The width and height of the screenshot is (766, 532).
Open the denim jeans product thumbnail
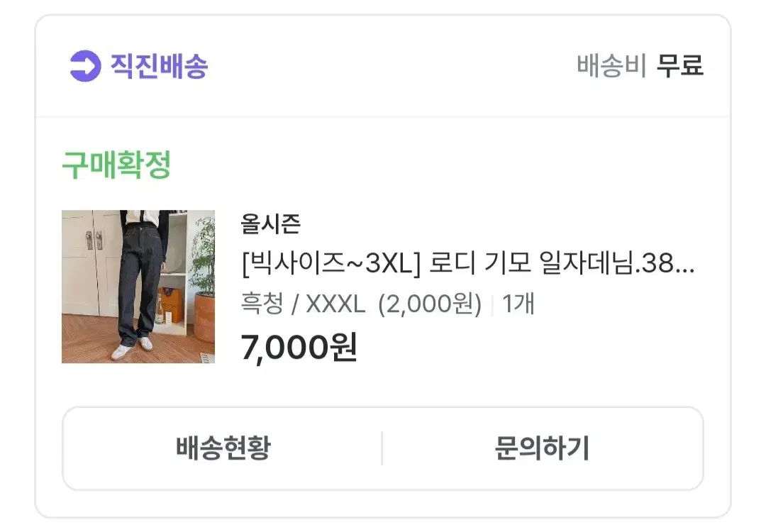point(138,287)
